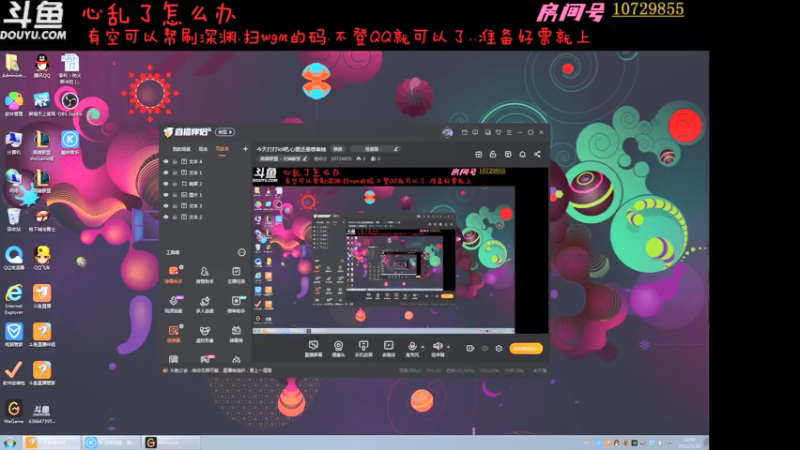
Task: Open 酷狗音乐 desktop icon
Action: click(x=70, y=142)
